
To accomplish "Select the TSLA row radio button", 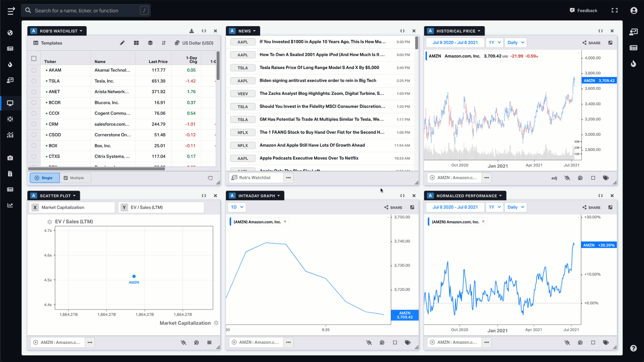I will [x=34, y=81].
